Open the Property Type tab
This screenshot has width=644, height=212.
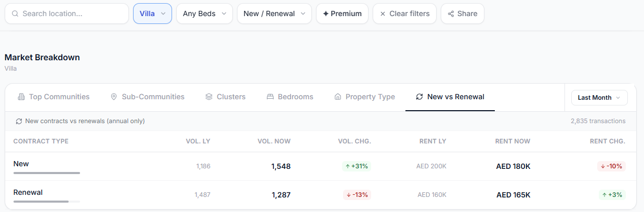pos(364,97)
